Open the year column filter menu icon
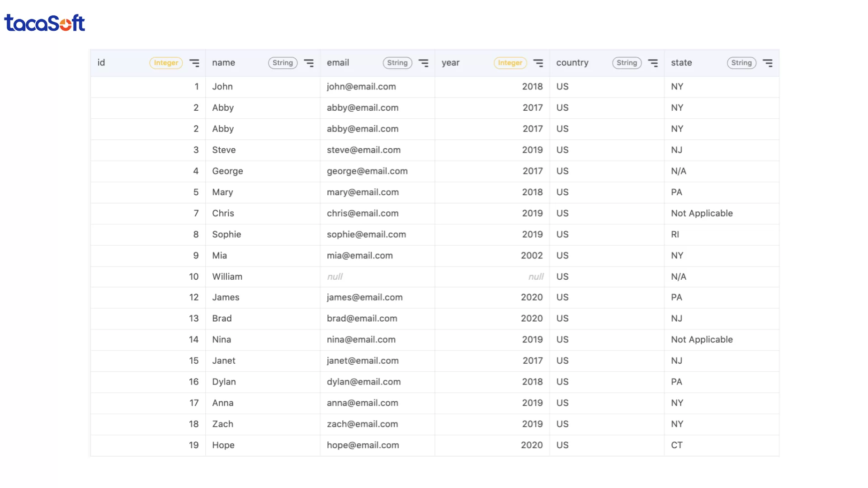 coord(538,63)
